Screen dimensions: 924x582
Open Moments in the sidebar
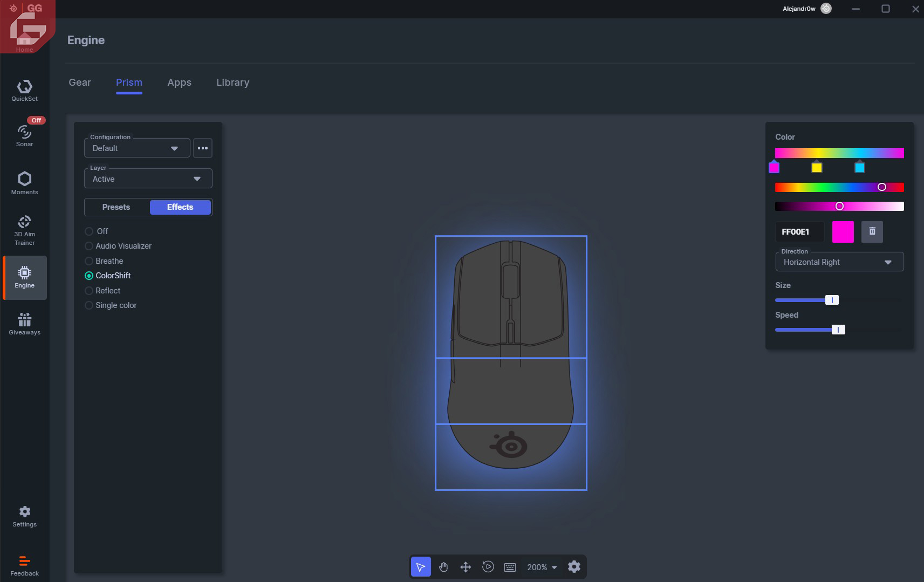(x=25, y=183)
